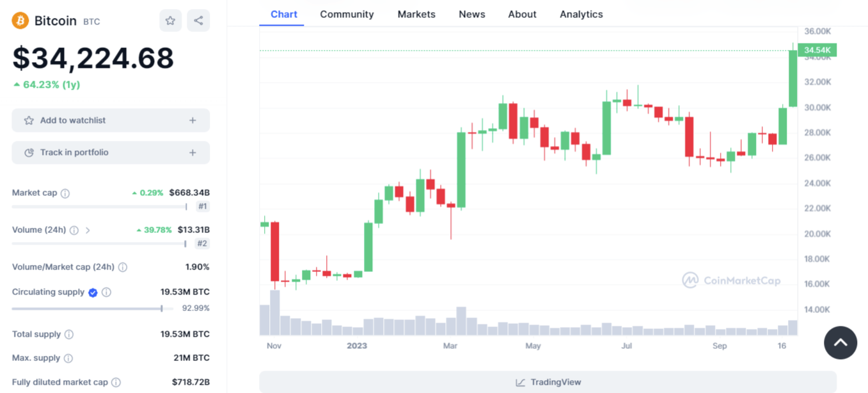868x393 pixels.
Task: Click plus sign on Track in portfolio
Action: tap(193, 152)
